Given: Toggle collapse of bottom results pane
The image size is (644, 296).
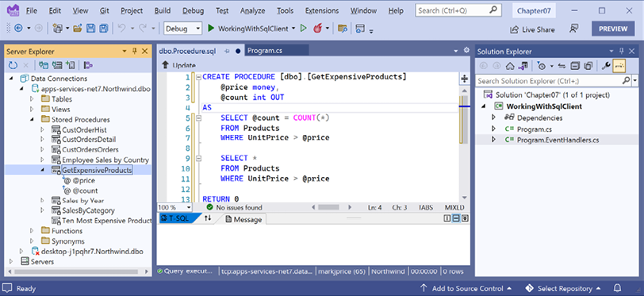Looking at the screenshot, I should tap(465, 219).
